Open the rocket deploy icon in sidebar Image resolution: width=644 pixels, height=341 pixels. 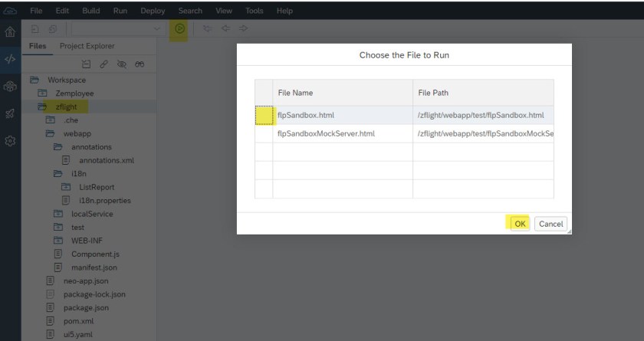(11, 113)
